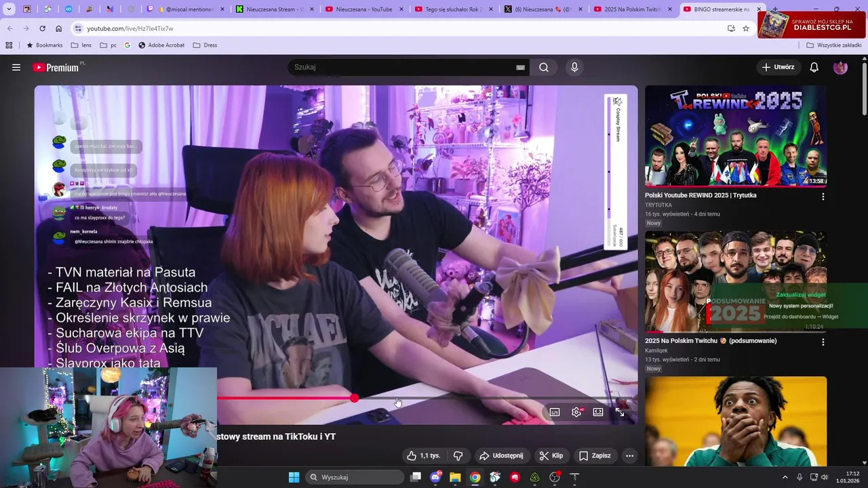Image resolution: width=868 pixels, height=488 pixels.
Task: Open the Google bookmark icon
Action: (x=127, y=45)
